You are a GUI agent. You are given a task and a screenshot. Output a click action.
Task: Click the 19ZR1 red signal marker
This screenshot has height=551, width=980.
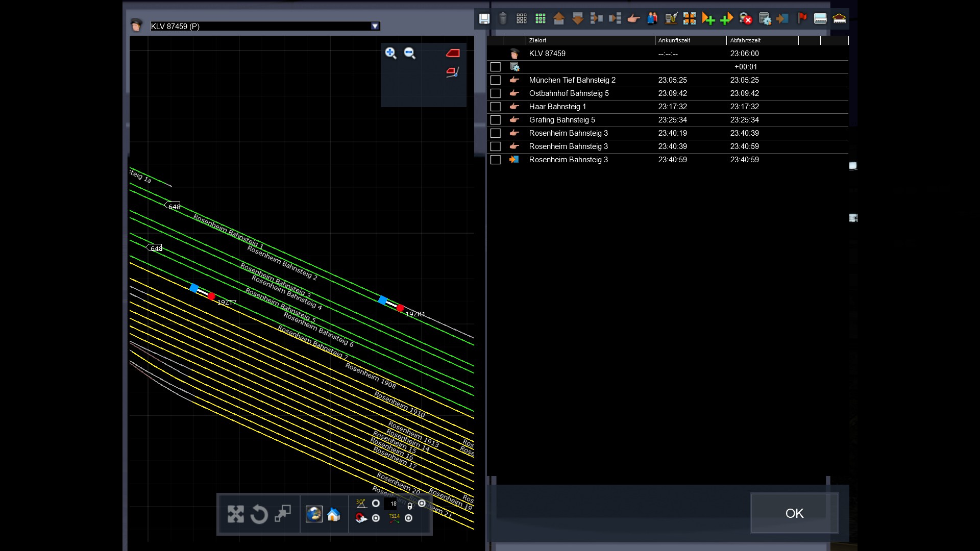click(x=400, y=308)
